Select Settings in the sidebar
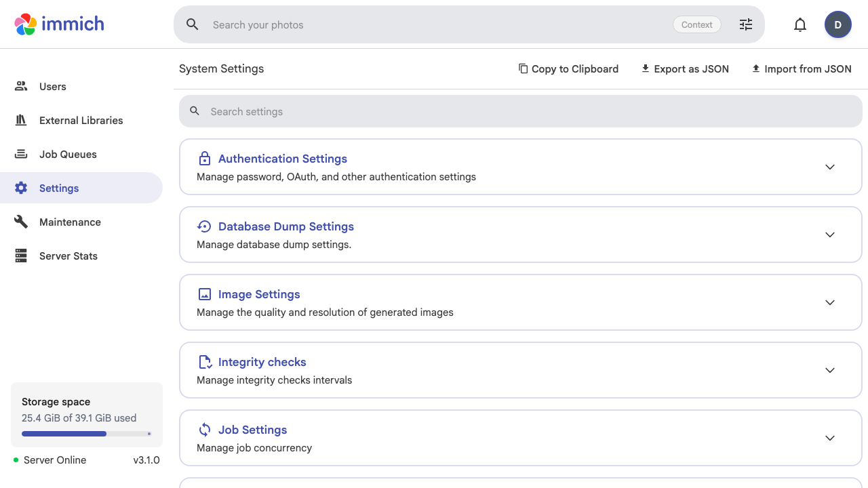The image size is (868, 488). click(81, 188)
